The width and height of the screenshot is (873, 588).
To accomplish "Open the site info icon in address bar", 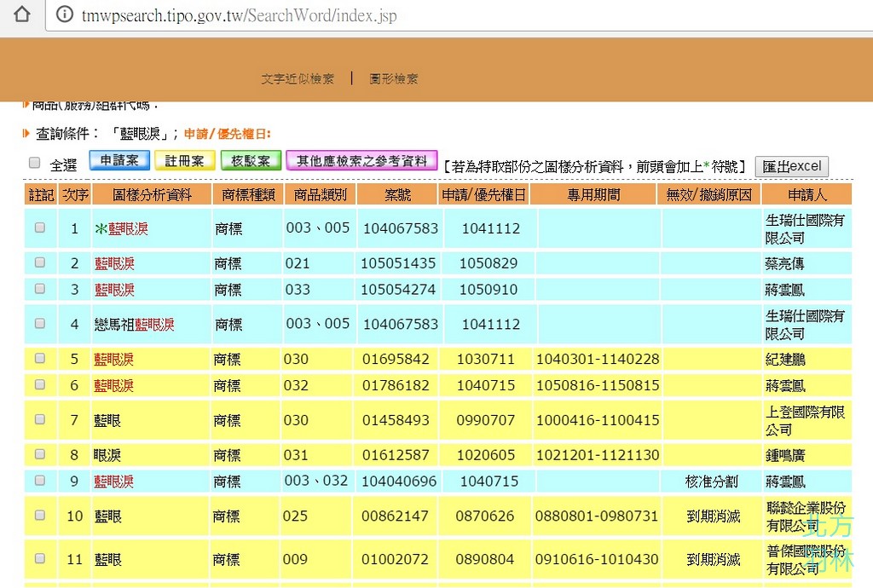I will click(65, 14).
